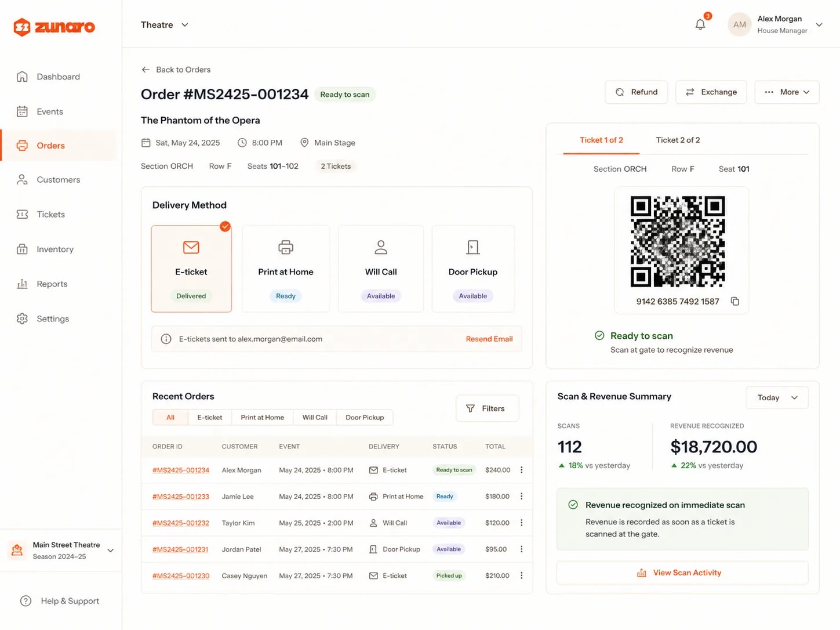
Task: Open Events in sidebar
Action: 59,111
